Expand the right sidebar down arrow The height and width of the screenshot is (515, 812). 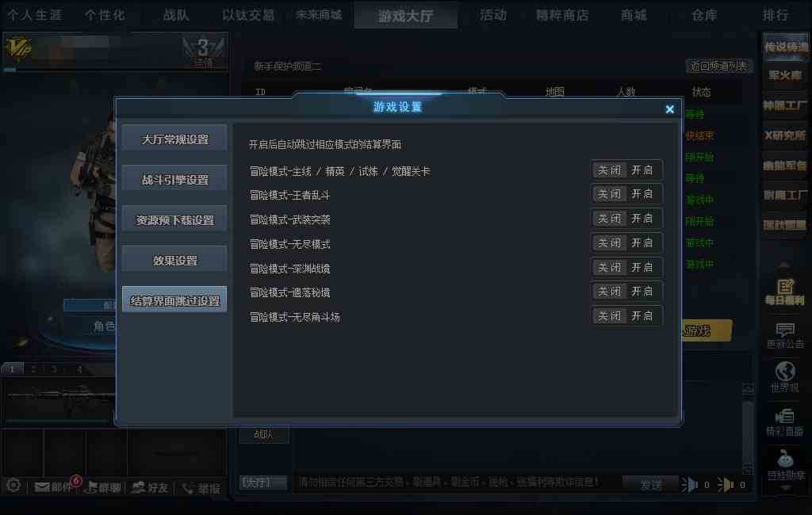click(786, 487)
